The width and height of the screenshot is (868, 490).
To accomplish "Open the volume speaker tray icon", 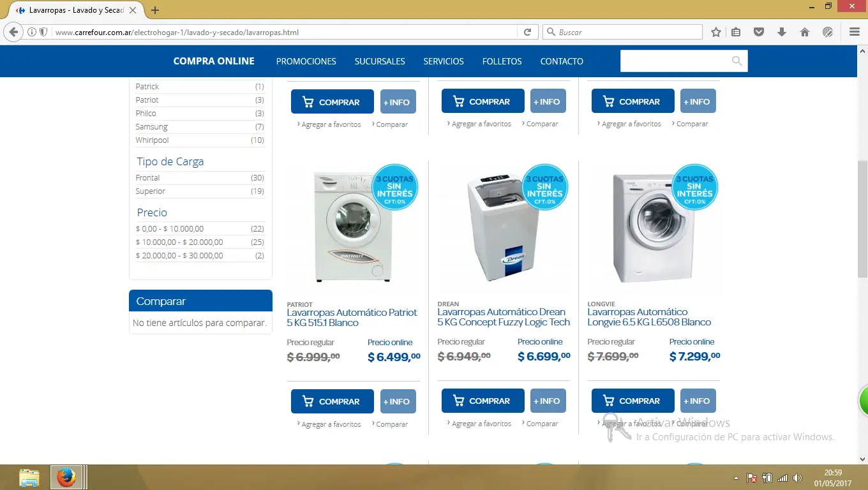I will 798,478.
